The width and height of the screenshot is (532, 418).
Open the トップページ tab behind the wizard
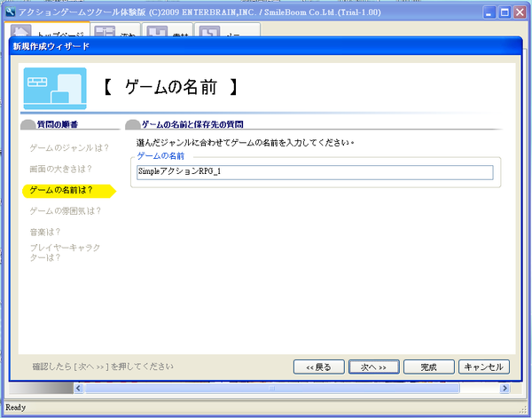click(x=47, y=30)
